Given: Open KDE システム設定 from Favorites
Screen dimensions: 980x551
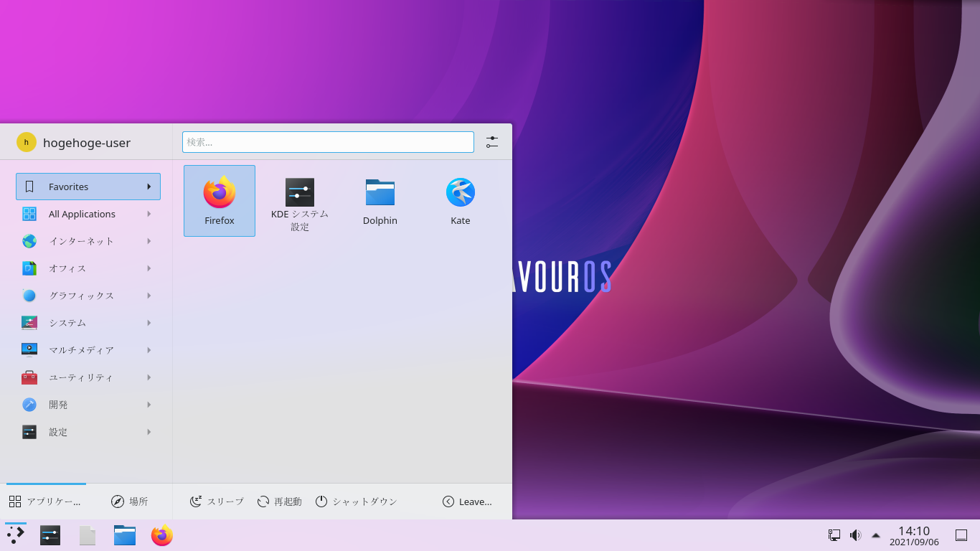Looking at the screenshot, I should point(300,201).
